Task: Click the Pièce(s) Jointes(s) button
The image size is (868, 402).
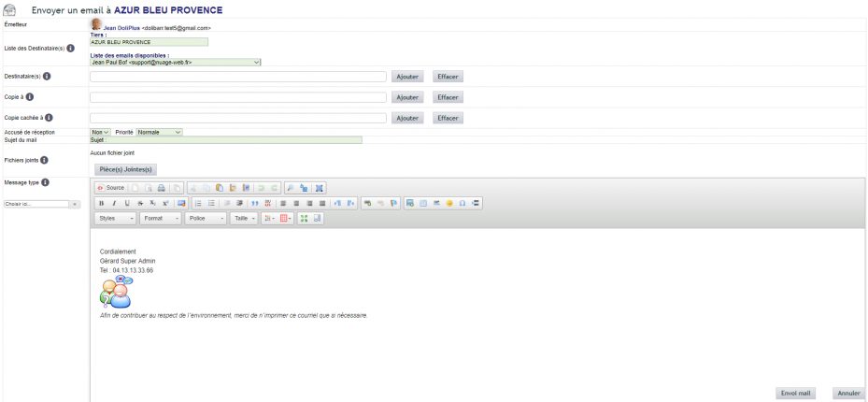Action: pos(125,169)
